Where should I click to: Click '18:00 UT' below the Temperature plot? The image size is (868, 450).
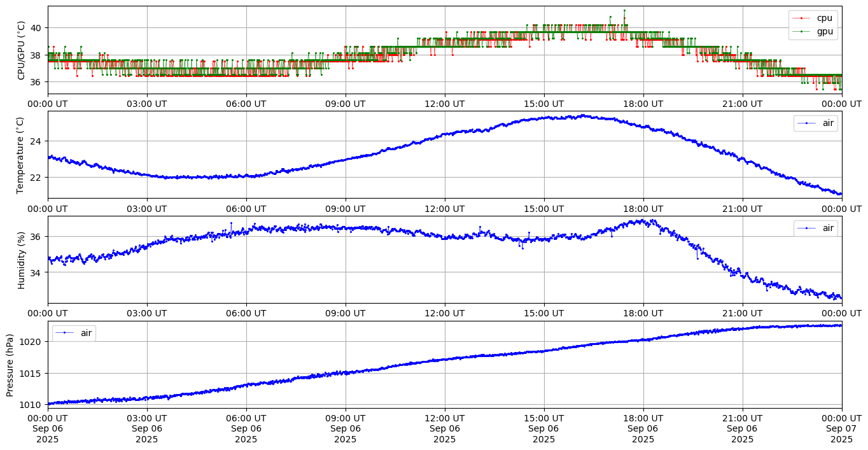pyautogui.click(x=643, y=209)
